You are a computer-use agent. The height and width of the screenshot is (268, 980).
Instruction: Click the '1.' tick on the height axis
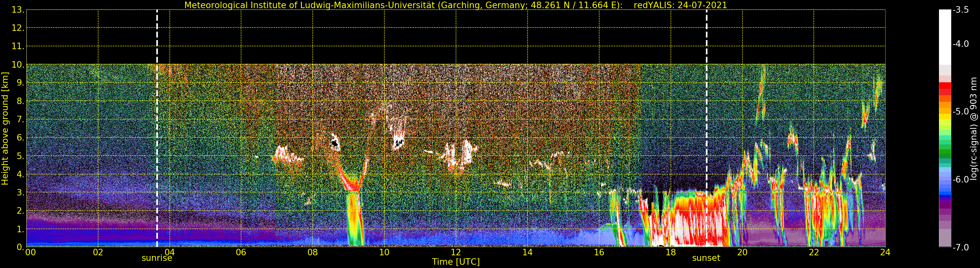click(x=20, y=229)
